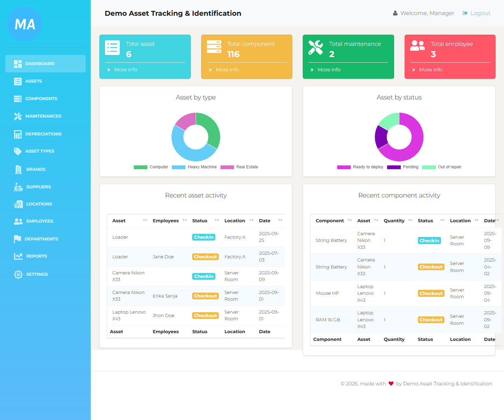Click the Dashboard grid icon in sidebar
504x420 pixels.
tap(18, 64)
